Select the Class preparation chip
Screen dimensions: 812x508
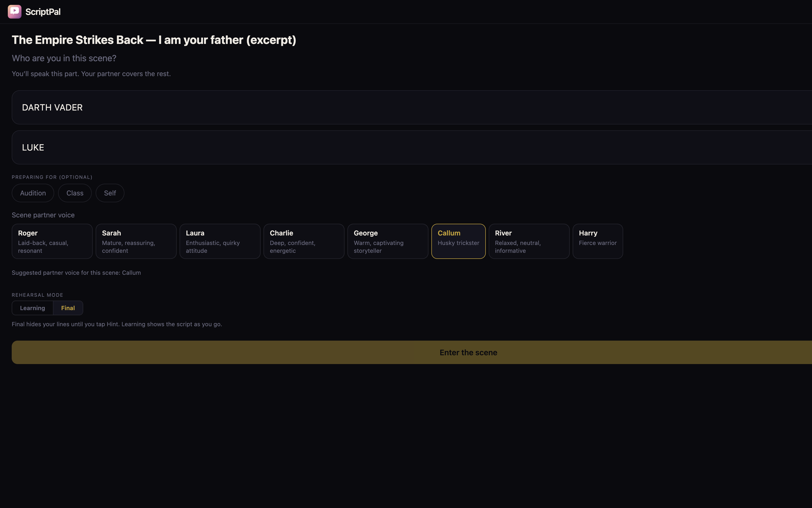[x=75, y=193]
